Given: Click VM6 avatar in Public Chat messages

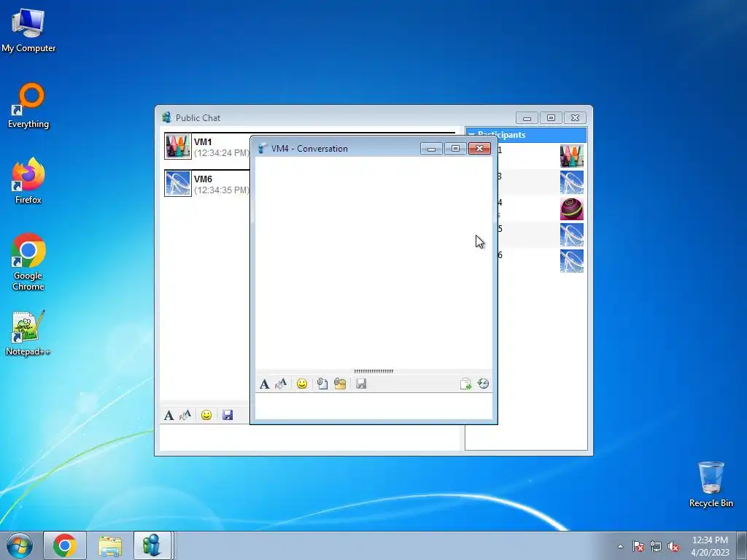Looking at the screenshot, I should tap(178, 183).
